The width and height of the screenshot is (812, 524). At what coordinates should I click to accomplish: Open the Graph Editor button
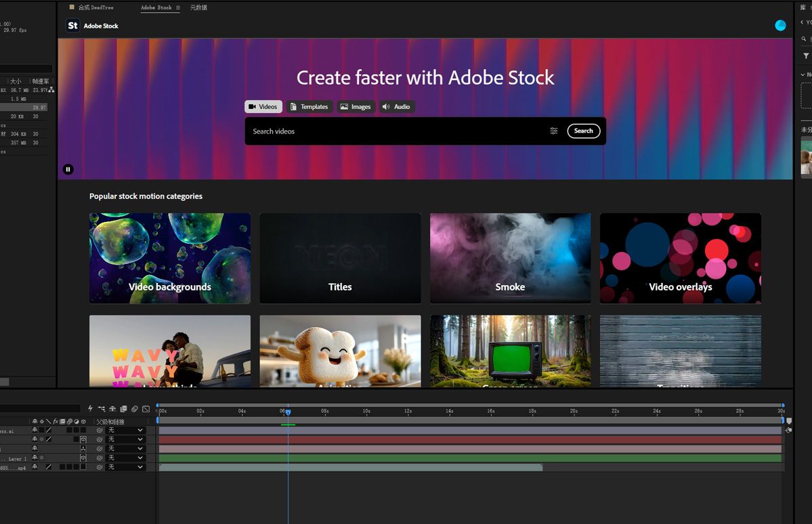(x=146, y=408)
